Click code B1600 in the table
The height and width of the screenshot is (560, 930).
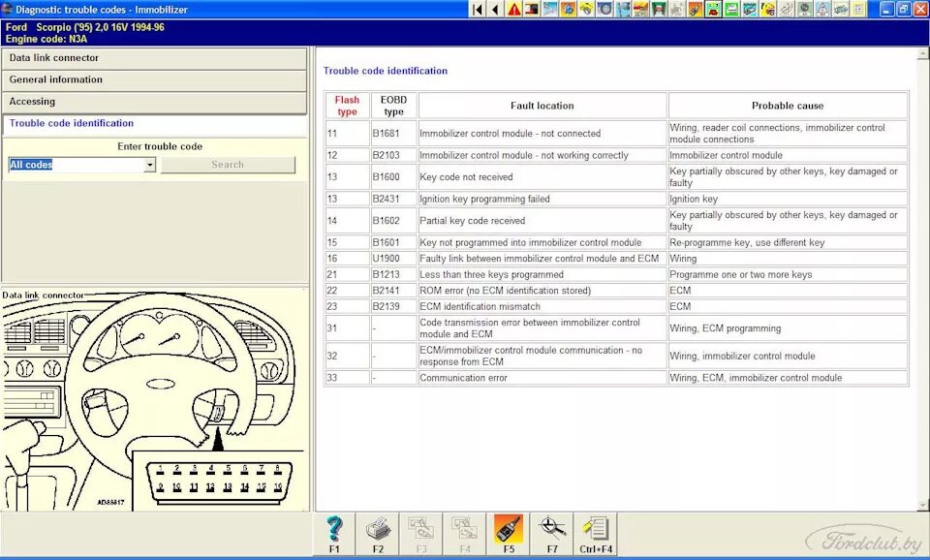pyautogui.click(x=387, y=176)
